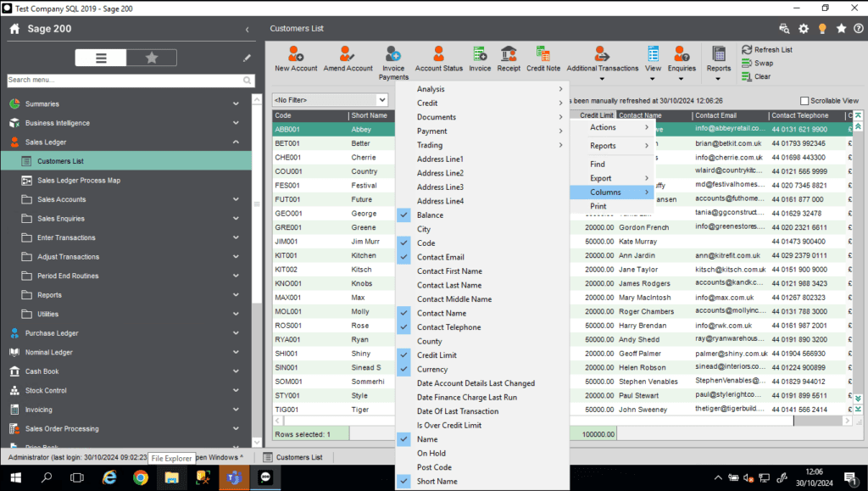The image size is (868, 491).
Task: Enable the Scrollable View checkbox
Action: (805, 100)
